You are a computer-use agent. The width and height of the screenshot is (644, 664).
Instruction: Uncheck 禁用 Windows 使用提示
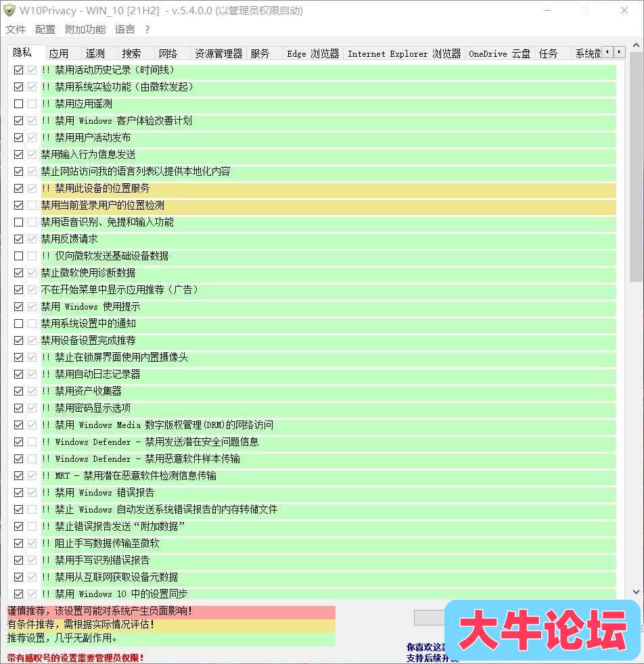(19, 306)
